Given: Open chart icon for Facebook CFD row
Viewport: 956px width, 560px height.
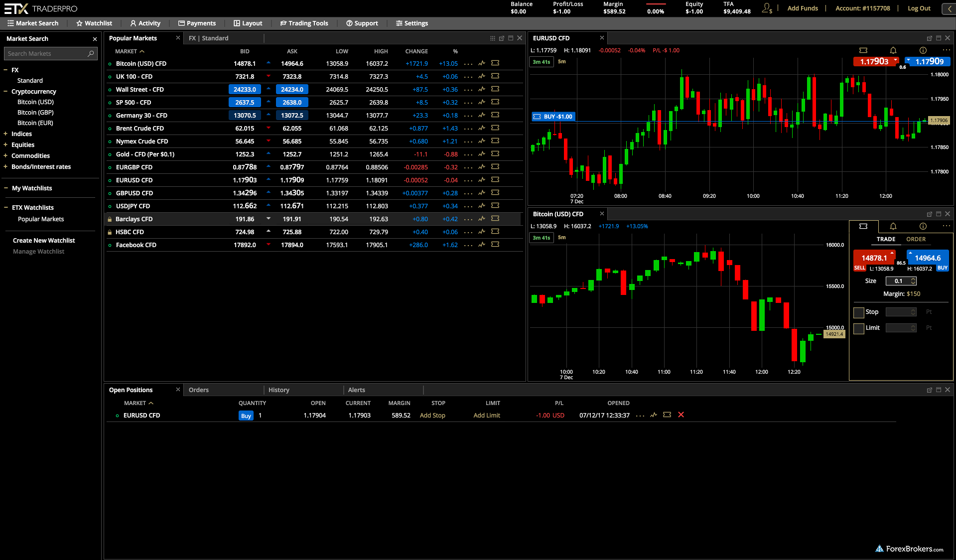Looking at the screenshot, I should pyautogui.click(x=482, y=245).
